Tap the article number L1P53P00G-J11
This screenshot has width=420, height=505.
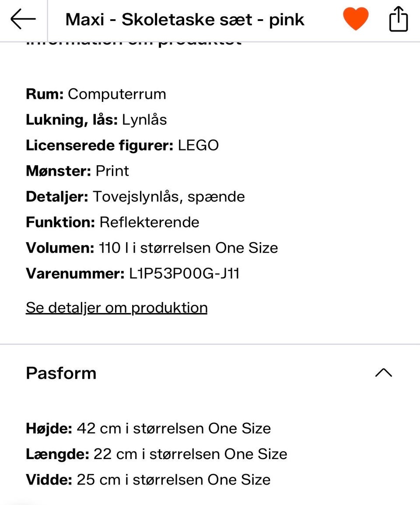tap(184, 274)
